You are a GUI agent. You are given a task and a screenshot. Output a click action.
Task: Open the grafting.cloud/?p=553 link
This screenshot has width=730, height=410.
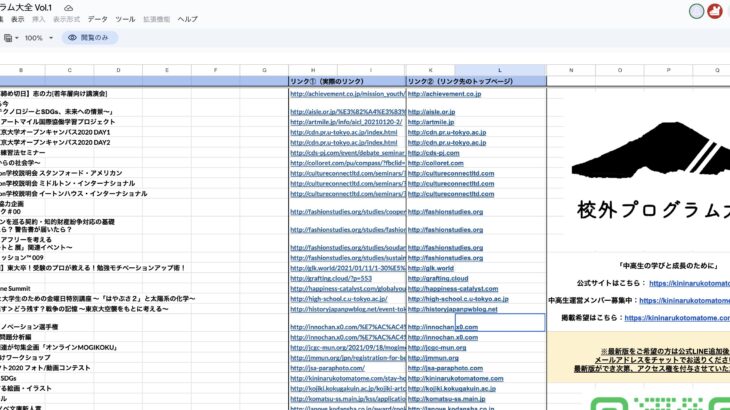(331, 279)
